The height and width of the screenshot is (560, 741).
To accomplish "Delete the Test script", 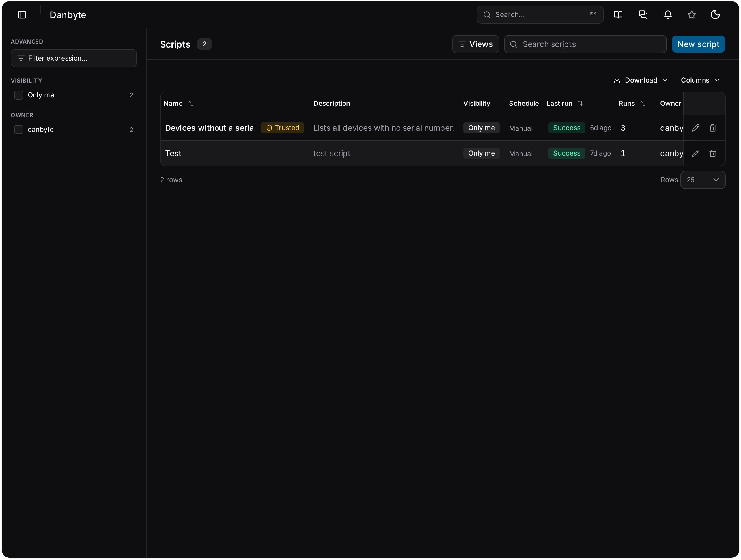I will 712,153.
